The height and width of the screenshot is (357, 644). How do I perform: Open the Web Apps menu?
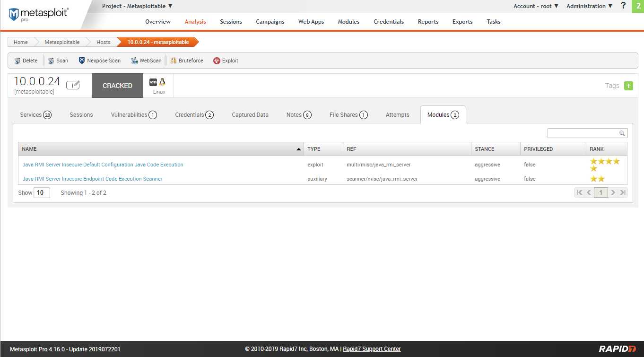311,22
